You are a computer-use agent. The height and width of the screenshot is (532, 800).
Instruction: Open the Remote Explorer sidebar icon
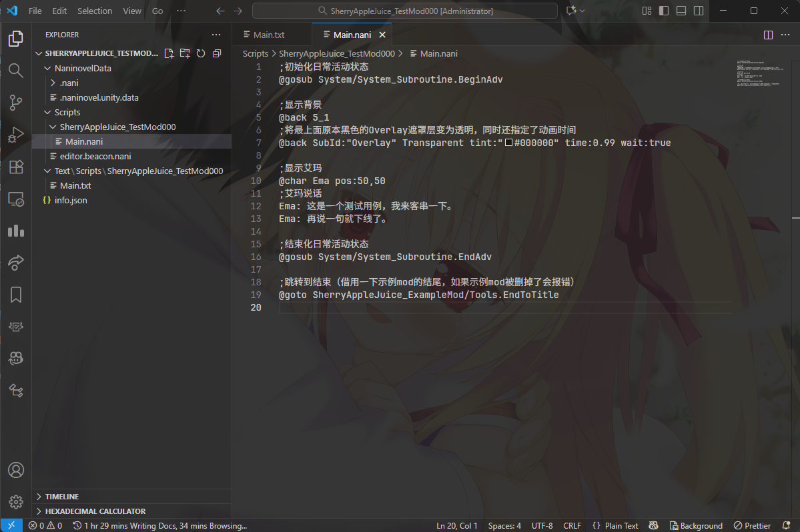click(15, 198)
